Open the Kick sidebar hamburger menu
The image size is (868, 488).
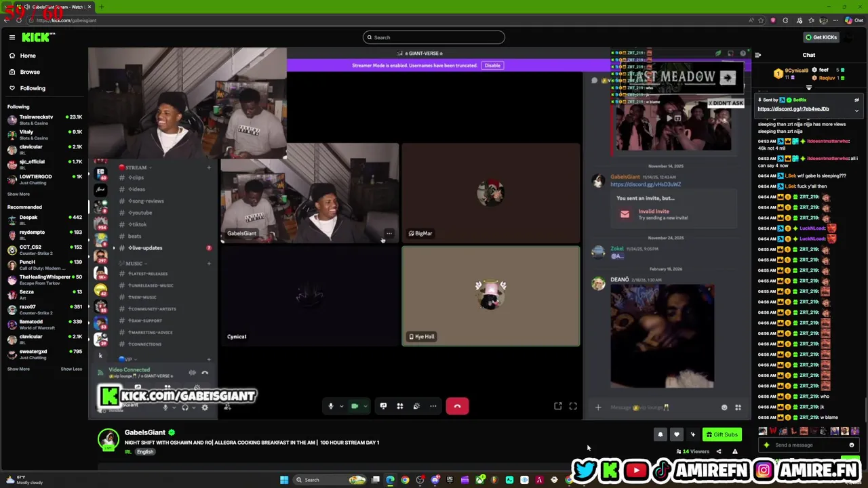point(12,37)
